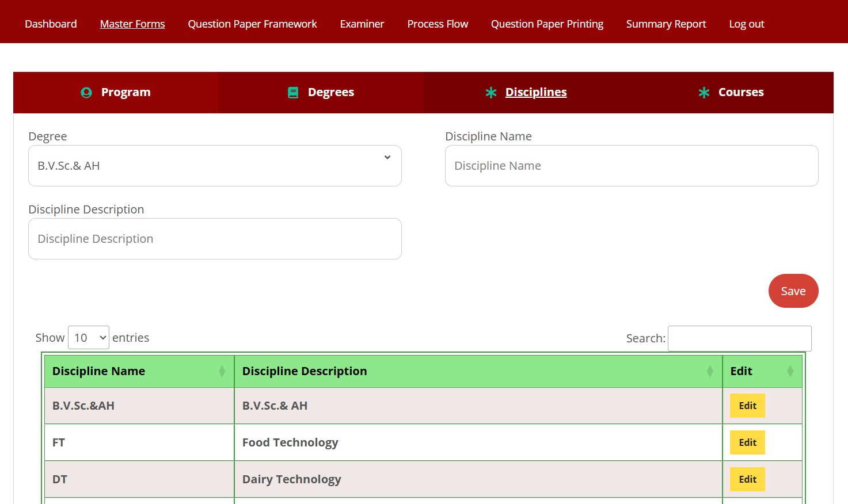Image resolution: width=848 pixels, height=504 pixels.
Task: Click the Program tab user icon
Action: click(86, 93)
